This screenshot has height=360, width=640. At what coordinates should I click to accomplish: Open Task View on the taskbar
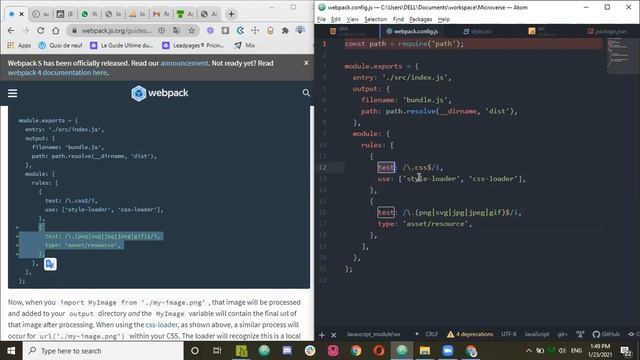click(217, 351)
